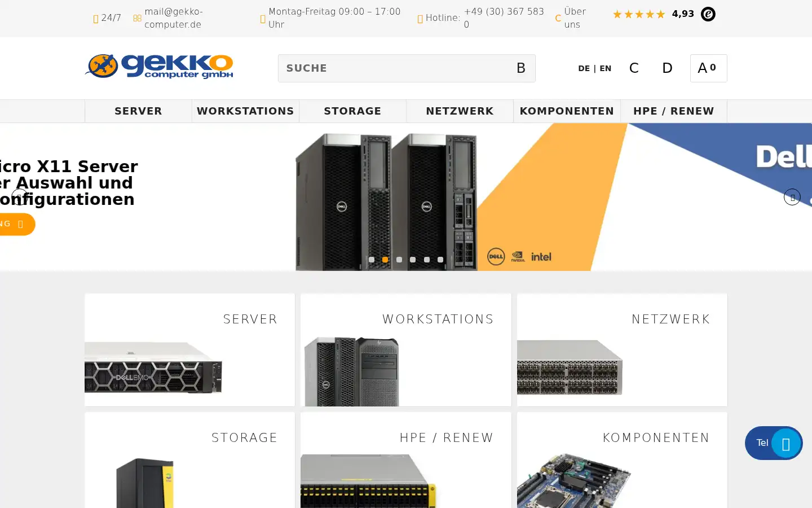Click the Gekko Computer GmbH logo

coord(159,67)
